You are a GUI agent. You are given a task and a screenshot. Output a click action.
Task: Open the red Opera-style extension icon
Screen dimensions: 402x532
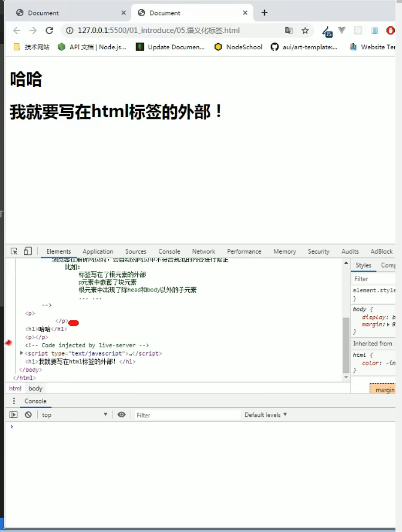click(391, 31)
